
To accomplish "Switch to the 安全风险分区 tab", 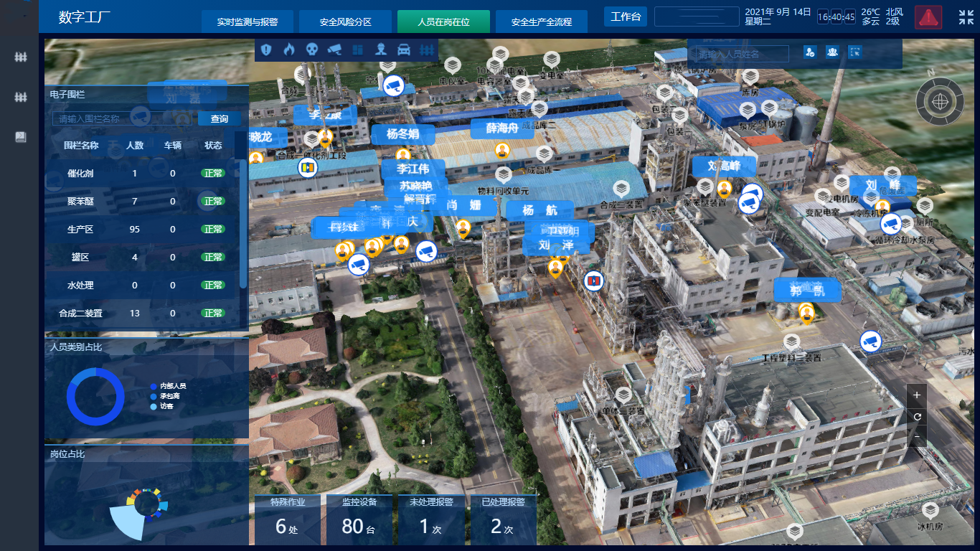I will (346, 22).
